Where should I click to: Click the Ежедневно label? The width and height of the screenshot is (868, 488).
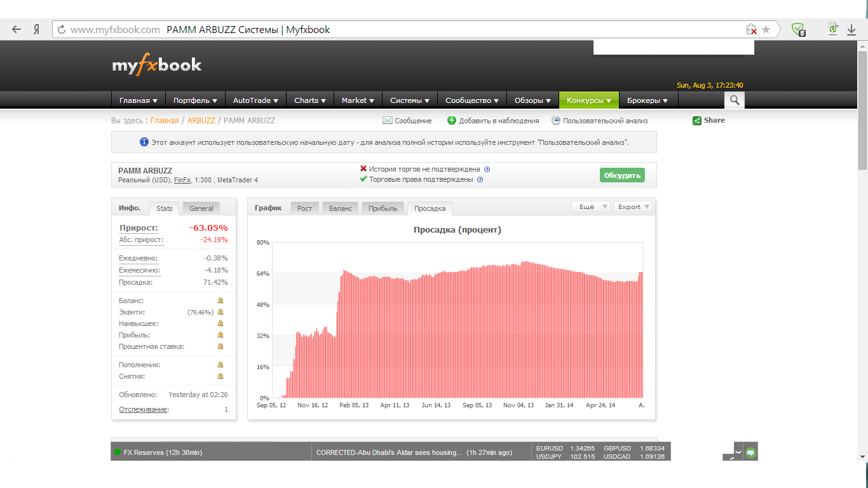click(x=138, y=258)
